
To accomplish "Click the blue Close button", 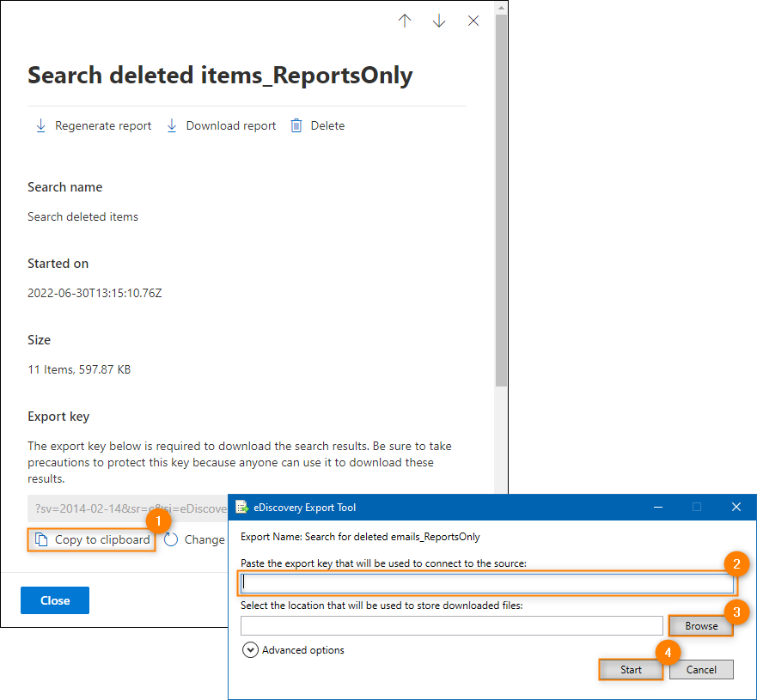I will 55,600.
